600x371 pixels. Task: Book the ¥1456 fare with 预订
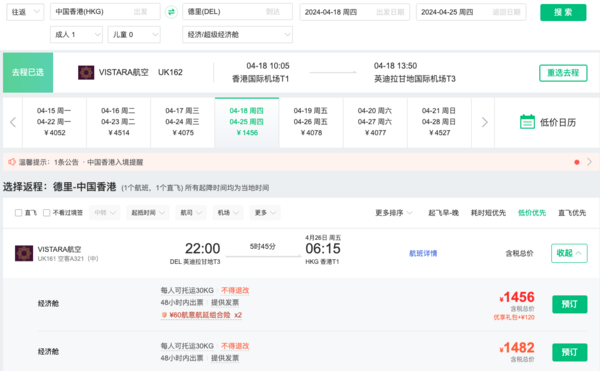pos(570,304)
